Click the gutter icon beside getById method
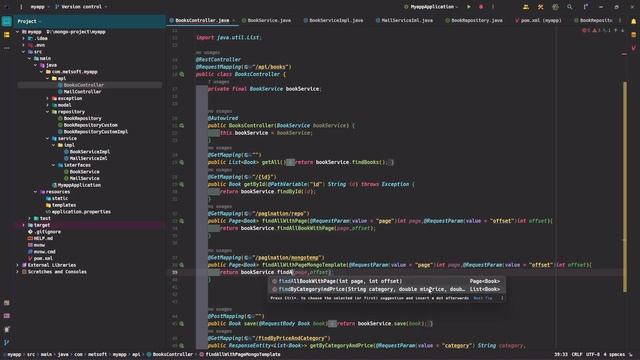Screen dimensions: 640x360 (x=182, y=184)
